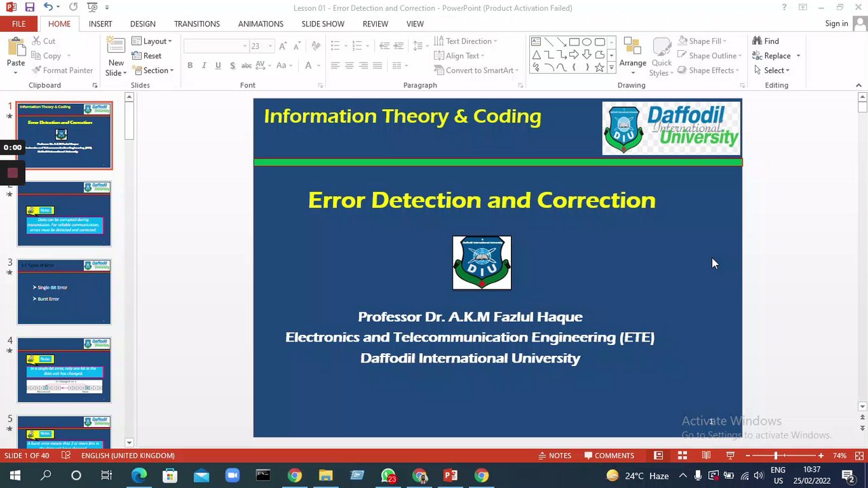Viewport: 868px width, 488px height.
Task: Open the SLIDE SHOW ribbon tab
Action: [x=323, y=24]
